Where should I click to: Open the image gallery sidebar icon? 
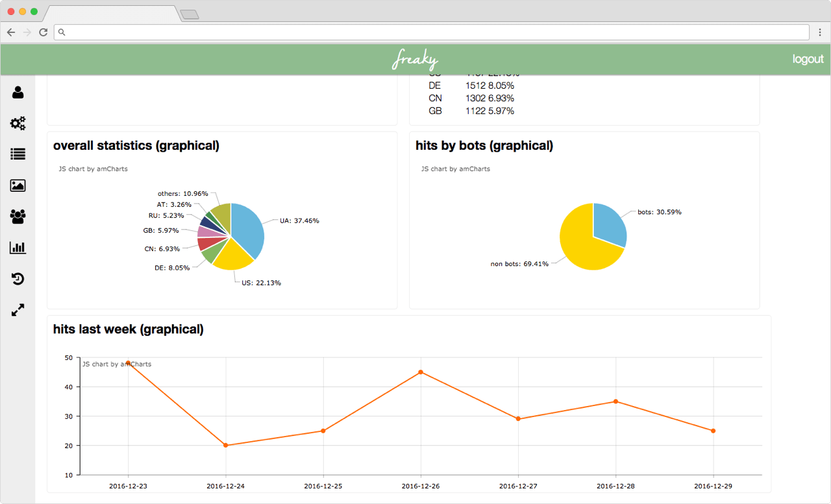click(x=18, y=186)
